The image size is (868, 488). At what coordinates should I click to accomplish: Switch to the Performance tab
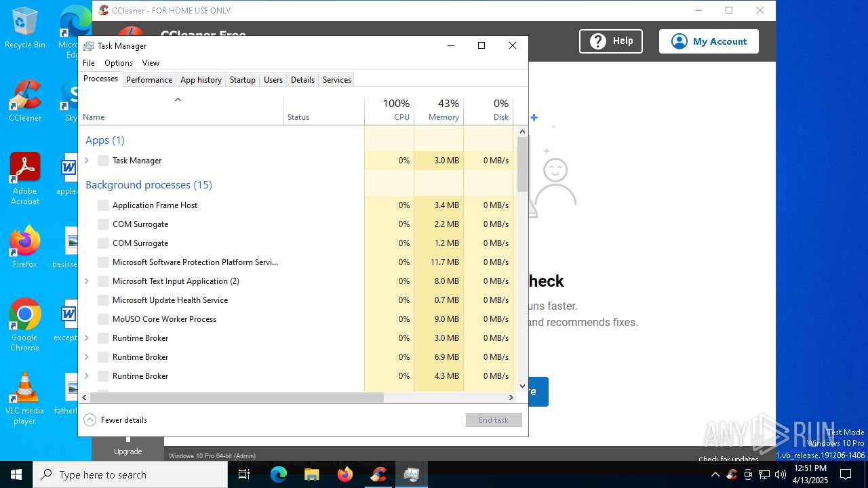click(x=149, y=80)
